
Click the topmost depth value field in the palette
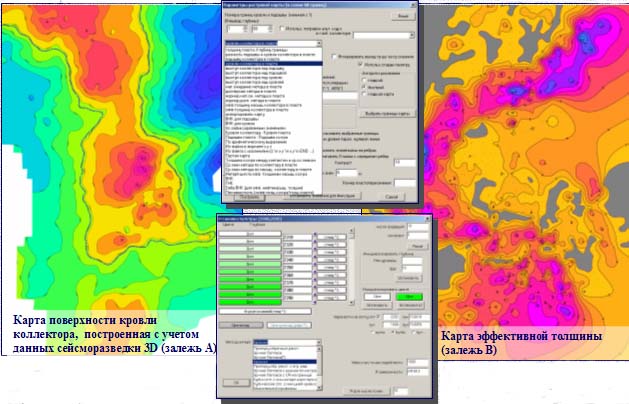click(297, 237)
